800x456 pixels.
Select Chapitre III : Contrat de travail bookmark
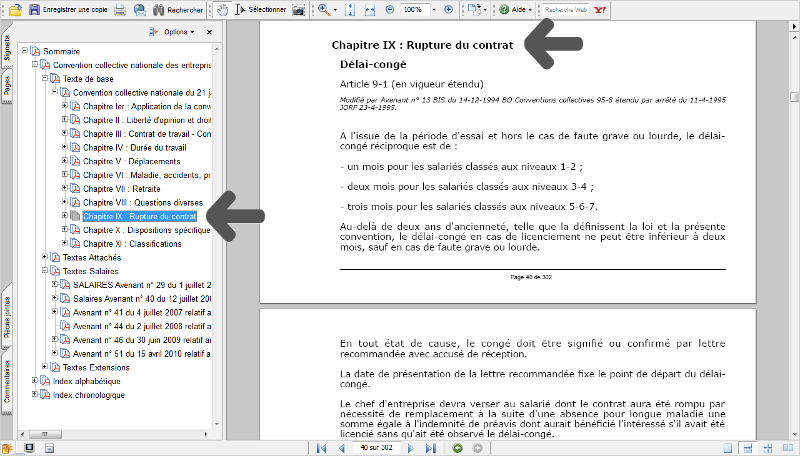tap(147, 134)
